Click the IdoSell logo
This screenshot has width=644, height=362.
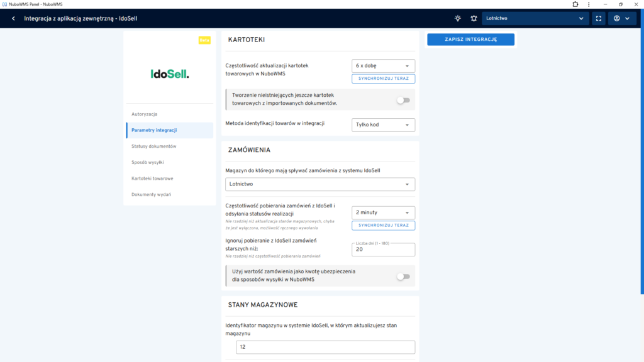tap(170, 74)
